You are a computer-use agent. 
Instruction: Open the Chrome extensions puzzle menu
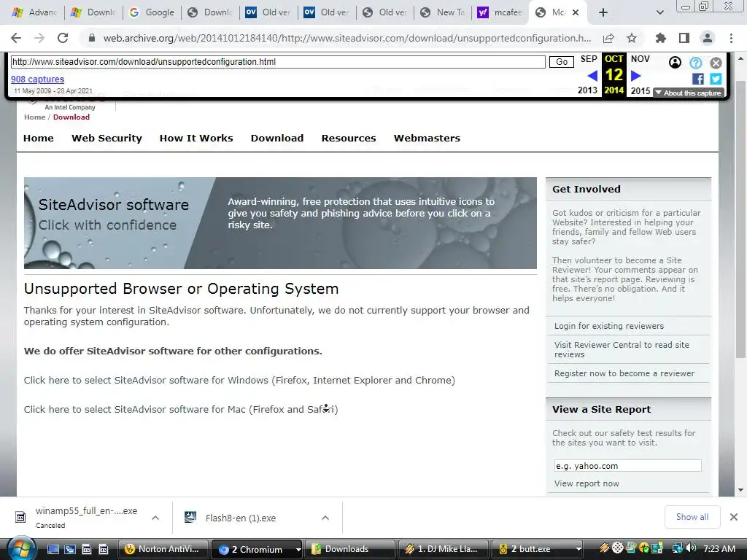(x=660, y=38)
